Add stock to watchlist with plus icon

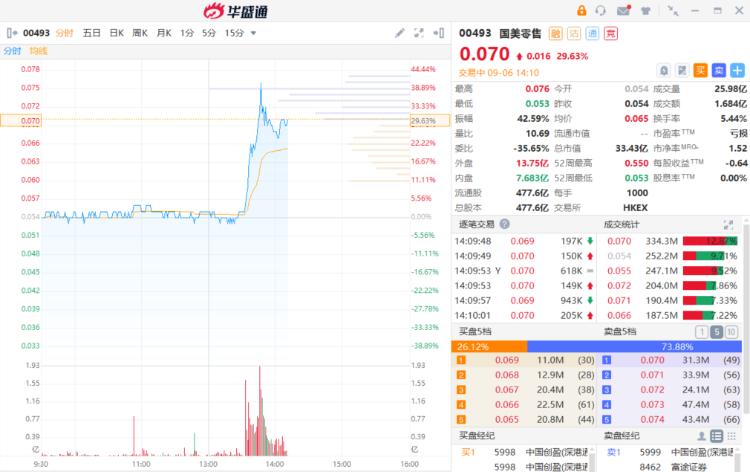click(x=737, y=71)
